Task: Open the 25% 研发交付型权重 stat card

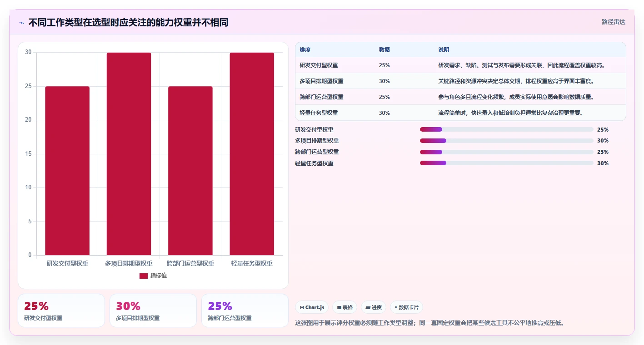Action: click(x=61, y=310)
